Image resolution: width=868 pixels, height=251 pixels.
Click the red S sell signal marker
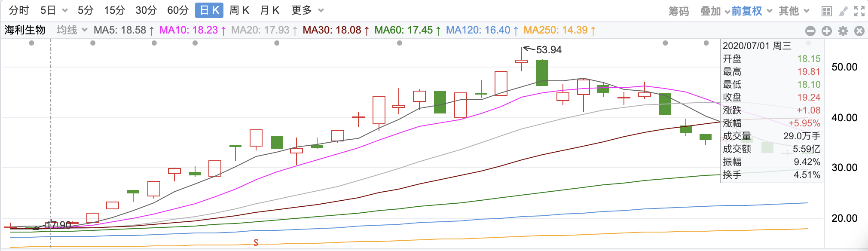coord(256,242)
